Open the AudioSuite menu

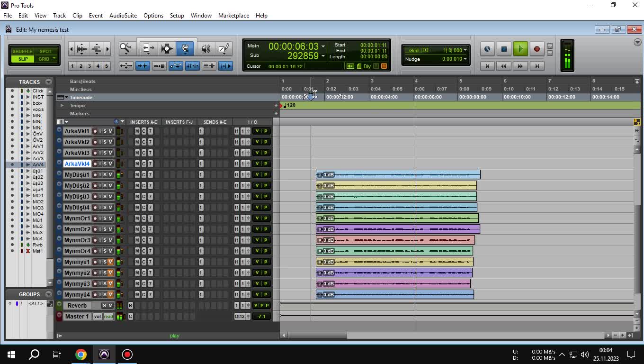[x=123, y=16]
